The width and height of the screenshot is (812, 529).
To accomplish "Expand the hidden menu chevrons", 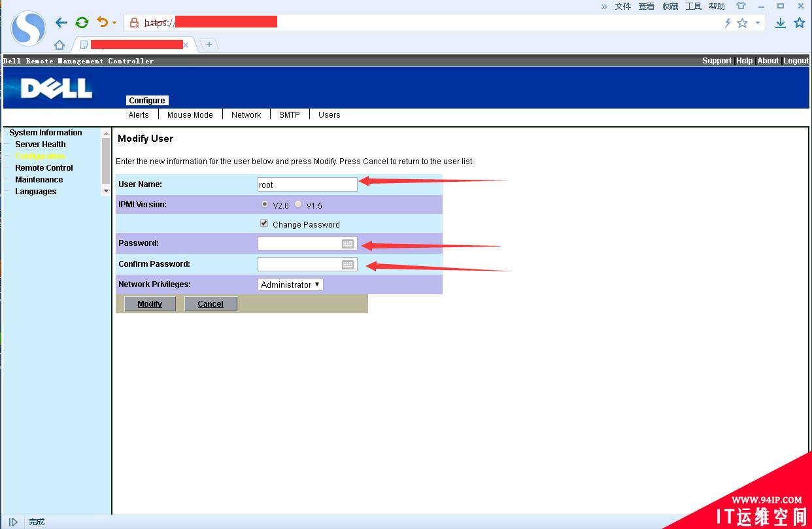I will click(x=604, y=7).
